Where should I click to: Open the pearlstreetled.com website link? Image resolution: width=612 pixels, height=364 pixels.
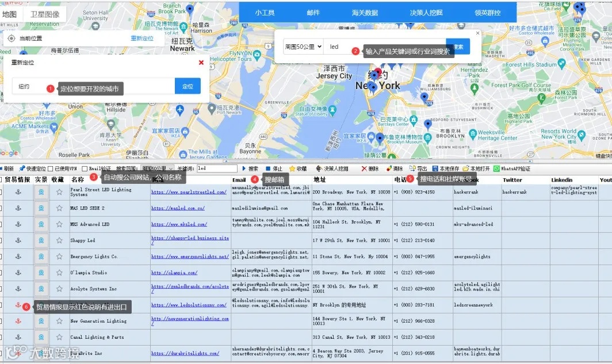pos(189,192)
